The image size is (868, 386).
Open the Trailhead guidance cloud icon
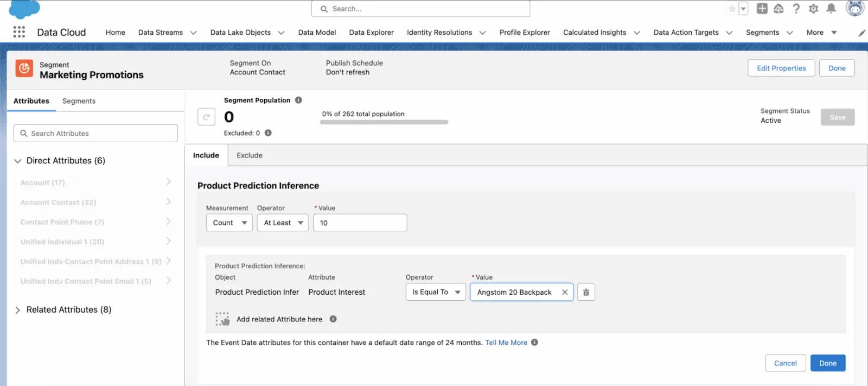point(778,9)
